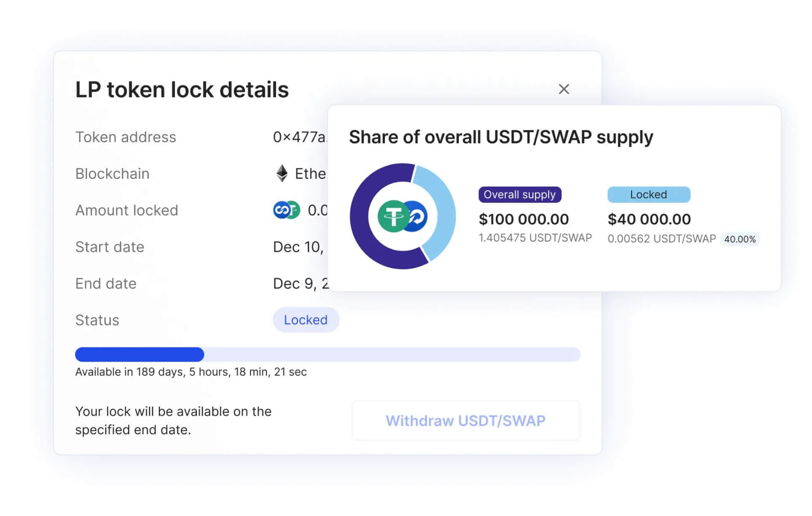Click the USDT/SWAP pair icon beside Amount locked
Viewport: 812px width, 516px height.
click(286, 210)
